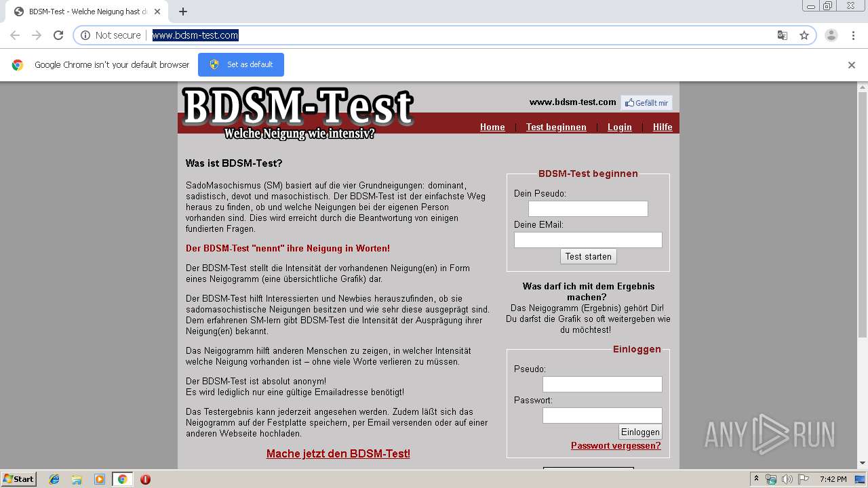The height and width of the screenshot is (488, 868).
Task: Focus the Dein Pseudo input field
Action: point(588,209)
